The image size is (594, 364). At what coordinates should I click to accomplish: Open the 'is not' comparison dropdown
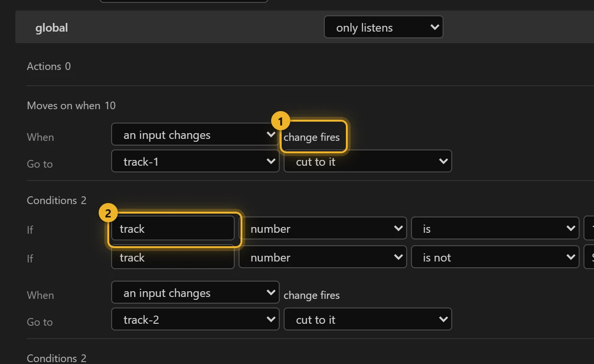click(495, 257)
